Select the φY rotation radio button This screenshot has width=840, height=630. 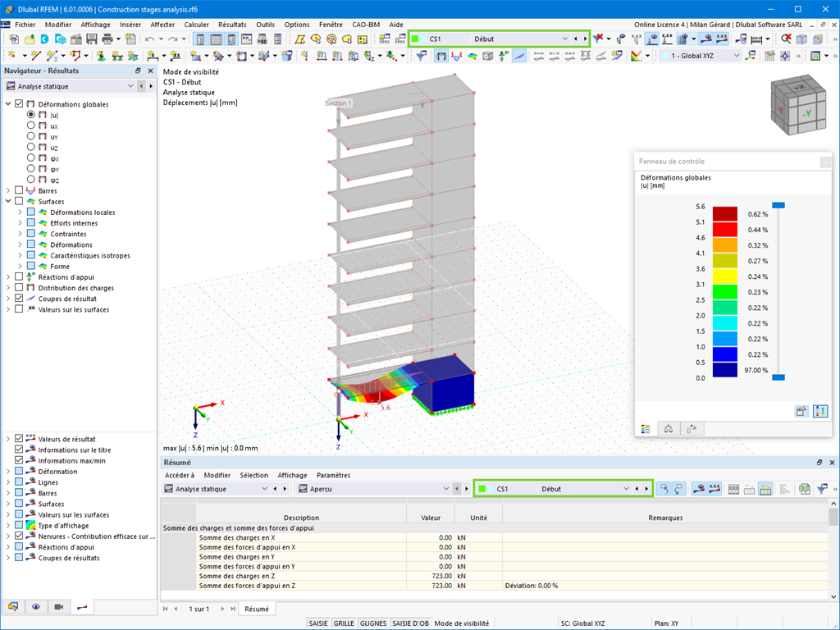point(30,168)
